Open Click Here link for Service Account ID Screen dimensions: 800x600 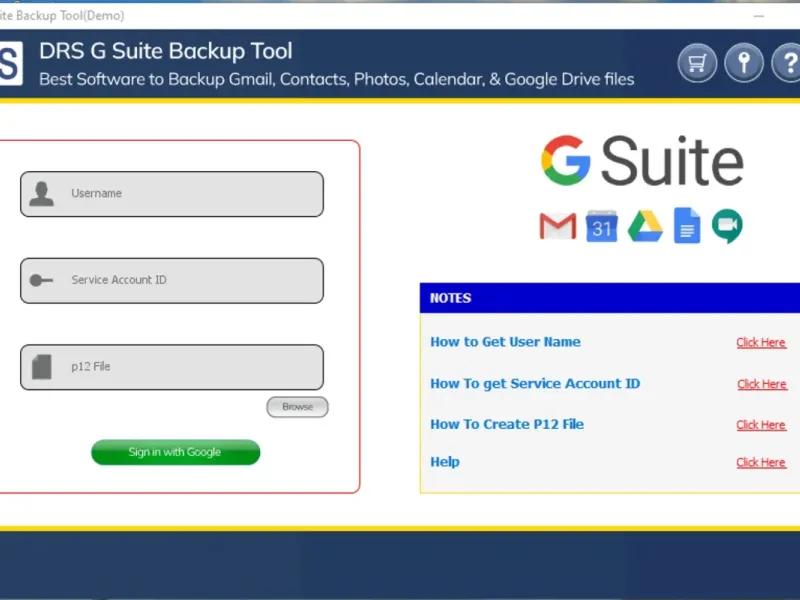tap(762, 384)
